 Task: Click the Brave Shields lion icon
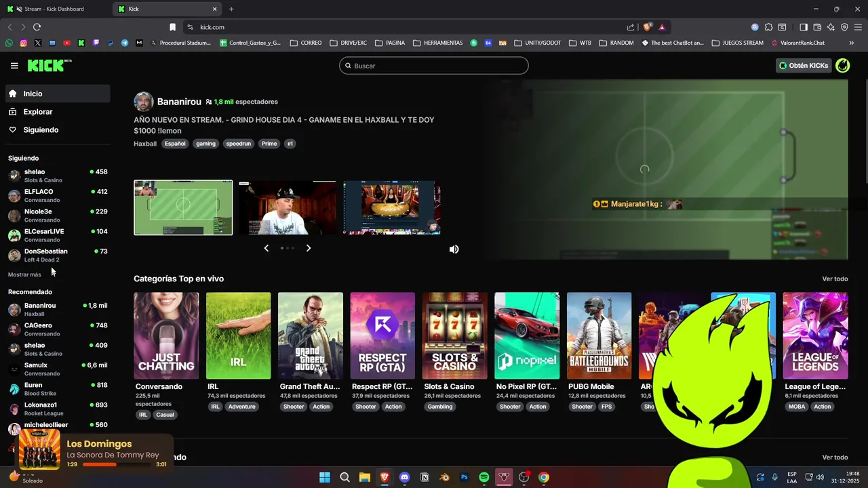648,27
